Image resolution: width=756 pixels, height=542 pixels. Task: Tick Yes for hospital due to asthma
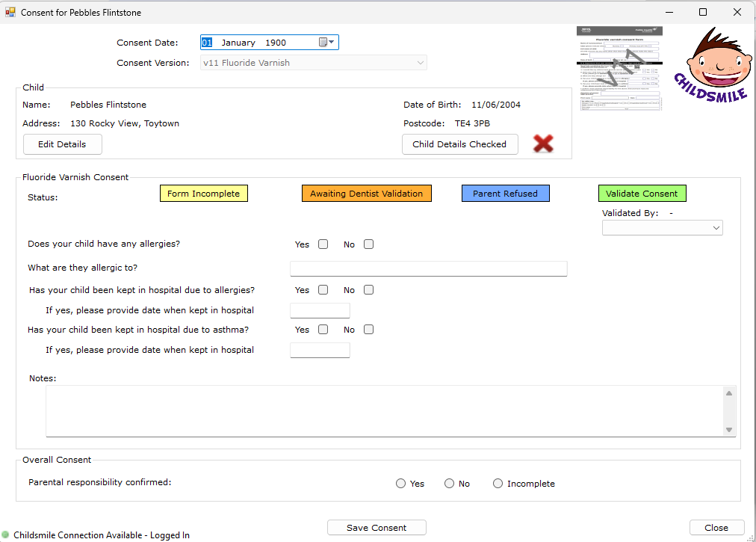[x=323, y=330]
